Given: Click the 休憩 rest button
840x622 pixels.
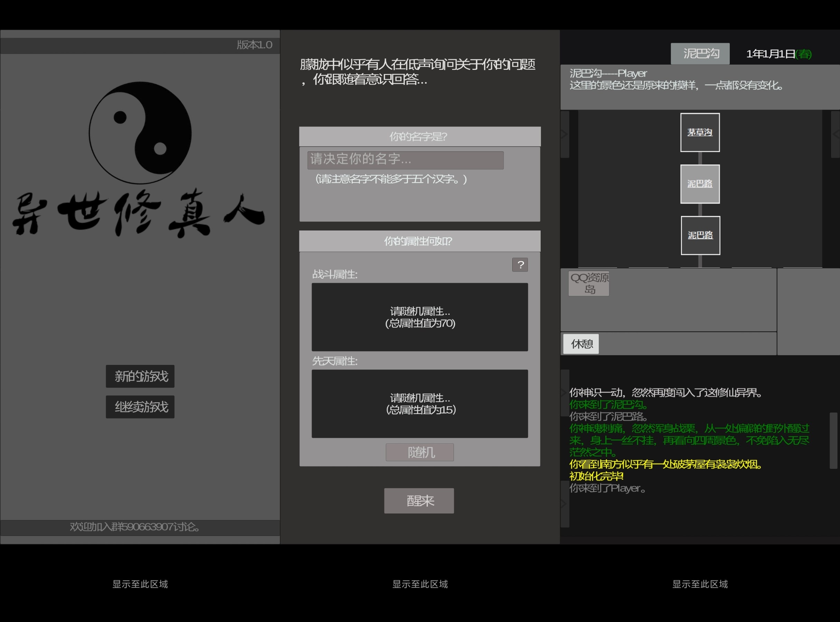Looking at the screenshot, I should pyautogui.click(x=581, y=344).
